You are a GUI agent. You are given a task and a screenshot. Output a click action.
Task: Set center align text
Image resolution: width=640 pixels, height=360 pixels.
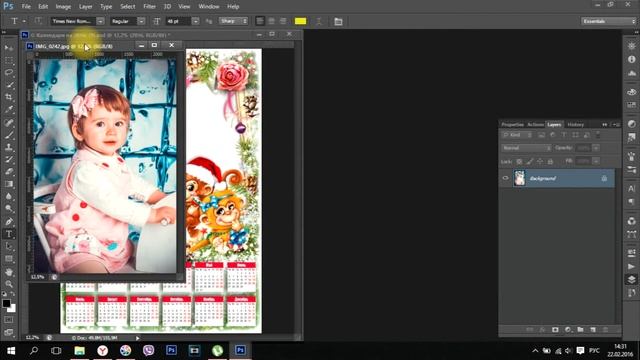pos(271,21)
